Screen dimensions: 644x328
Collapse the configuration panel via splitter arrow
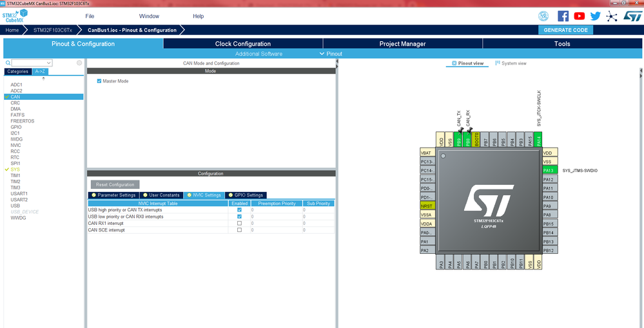(337, 63)
